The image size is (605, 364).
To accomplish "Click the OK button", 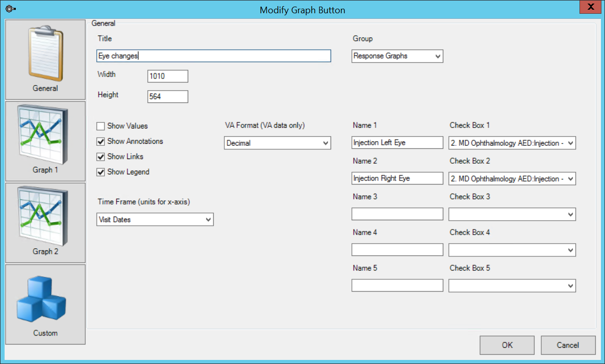I will click(507, 345).
